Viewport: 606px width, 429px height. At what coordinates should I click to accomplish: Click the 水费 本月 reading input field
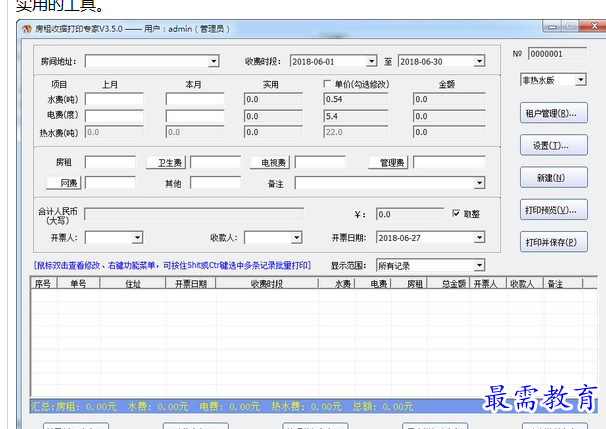(195, 100)
